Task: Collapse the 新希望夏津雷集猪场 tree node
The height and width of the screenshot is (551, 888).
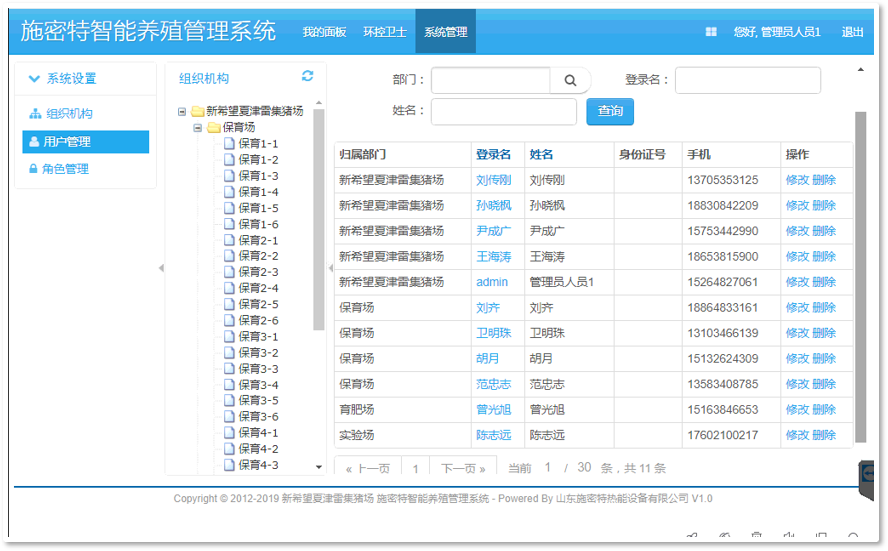Action: coord(181,112)
